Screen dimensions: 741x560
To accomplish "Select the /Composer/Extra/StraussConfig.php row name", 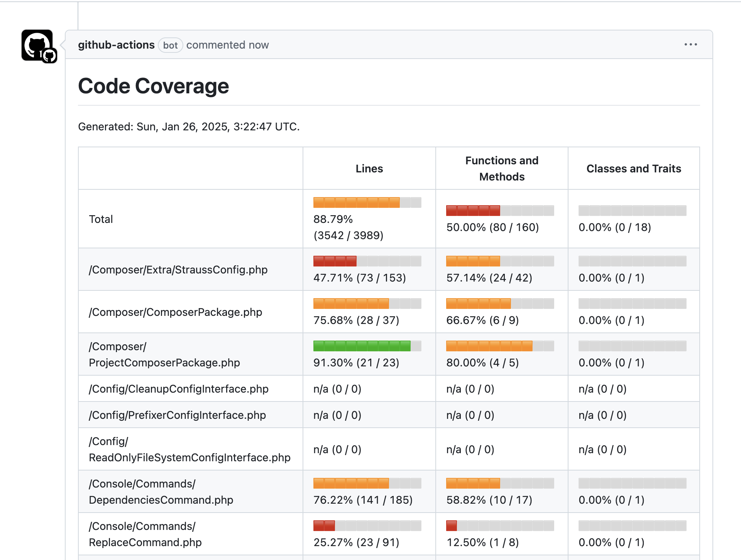I will [178, 270].
